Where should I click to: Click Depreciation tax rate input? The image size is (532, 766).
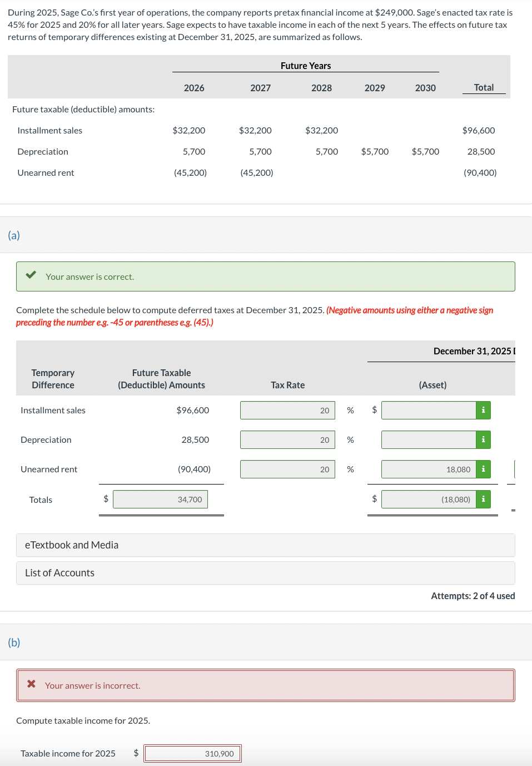287,440
